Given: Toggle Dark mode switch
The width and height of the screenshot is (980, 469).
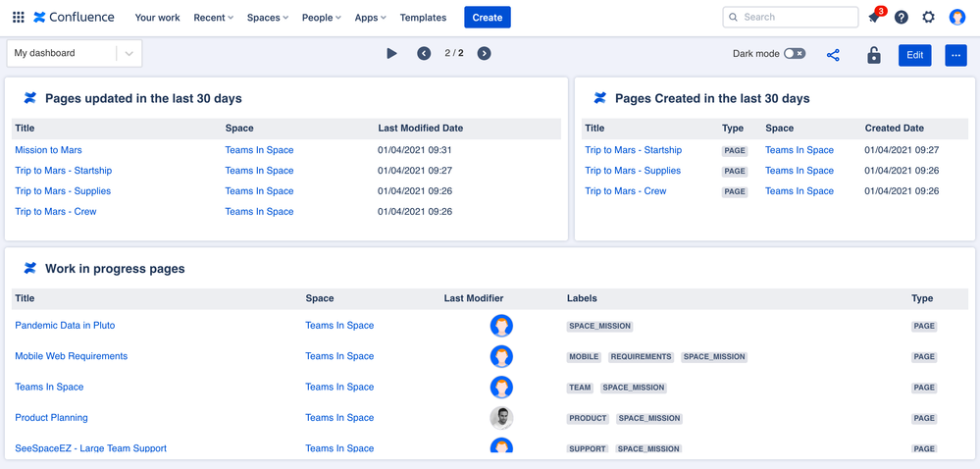Looking at the screenshot, I should click(794, 54).
